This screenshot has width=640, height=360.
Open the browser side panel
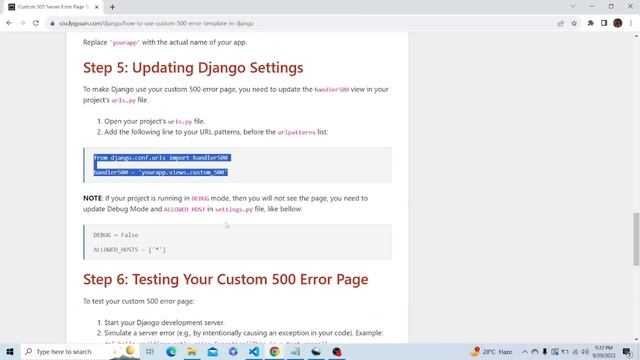604,23
